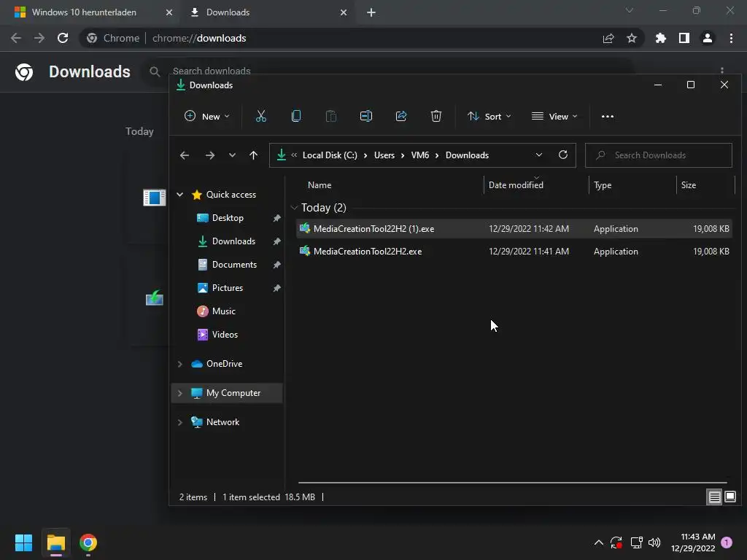The height and width of the screenshot is (560, 747).
Task: Open the See more ellipsis in Explorer toolbar
Action: [x=608, y=116]
